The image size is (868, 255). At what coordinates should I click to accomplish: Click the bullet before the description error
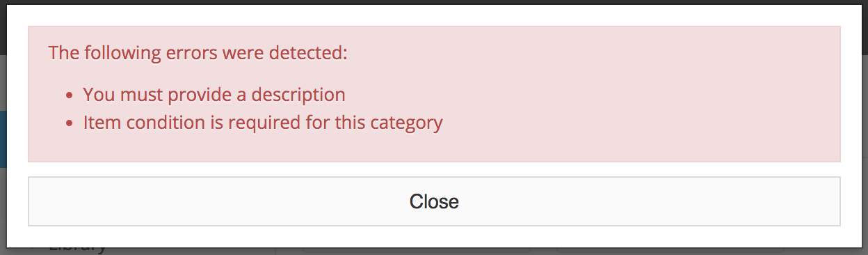point(70,95)
